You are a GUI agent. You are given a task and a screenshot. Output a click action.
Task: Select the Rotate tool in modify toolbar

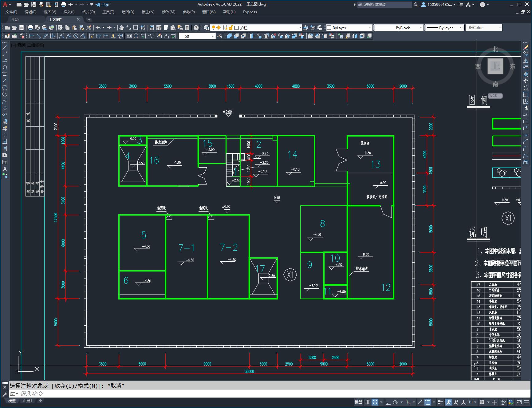pyautogui.click(x=526, y=88)
